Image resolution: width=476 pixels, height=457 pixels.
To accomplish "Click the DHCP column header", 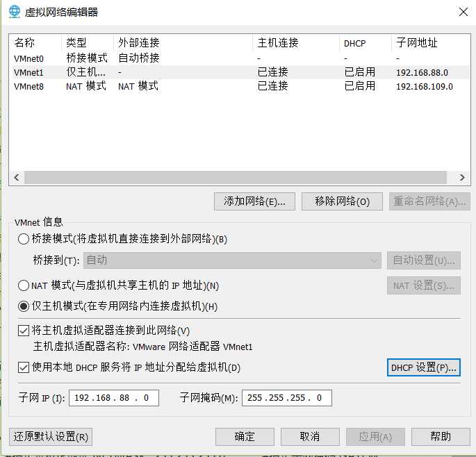I will [x=366, y=42].
